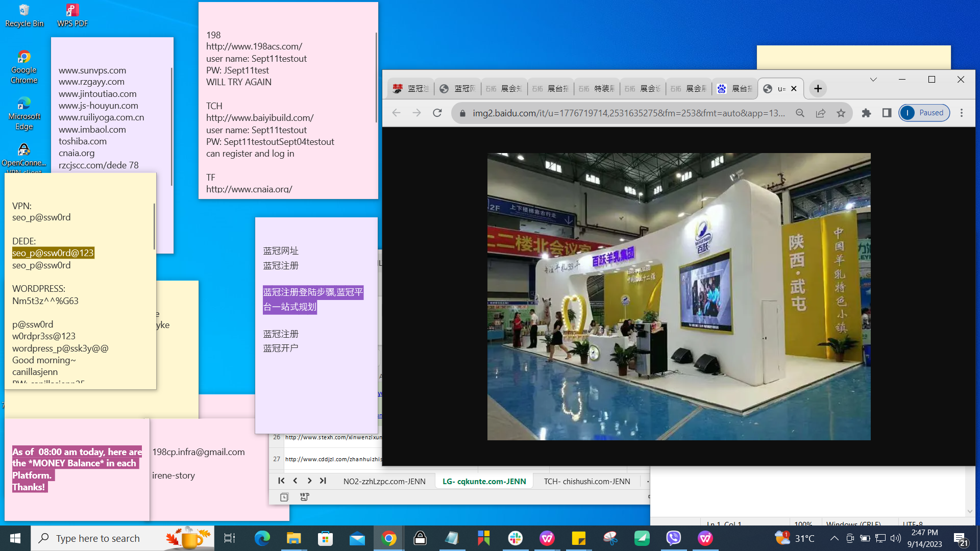Click the Chrome address bar URL
Screen dimensions: 980x551
point(628,113)
